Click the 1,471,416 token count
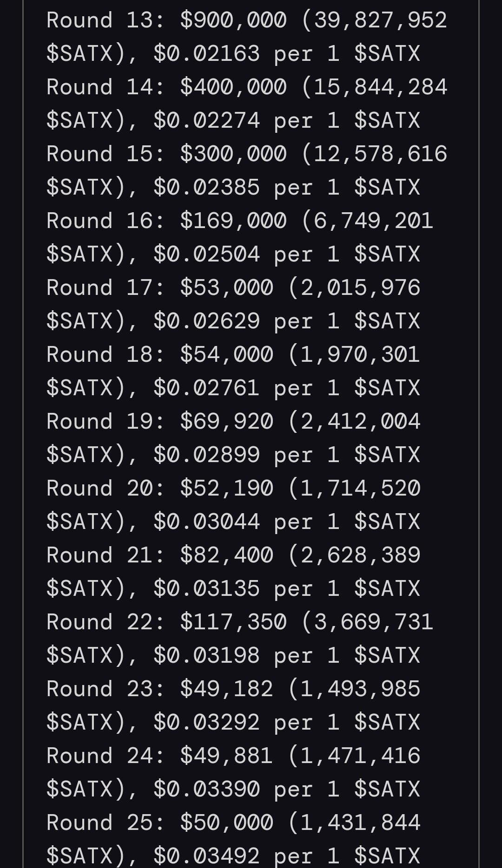Viewport: 502px width, 868px height. (x=360, y=756)
